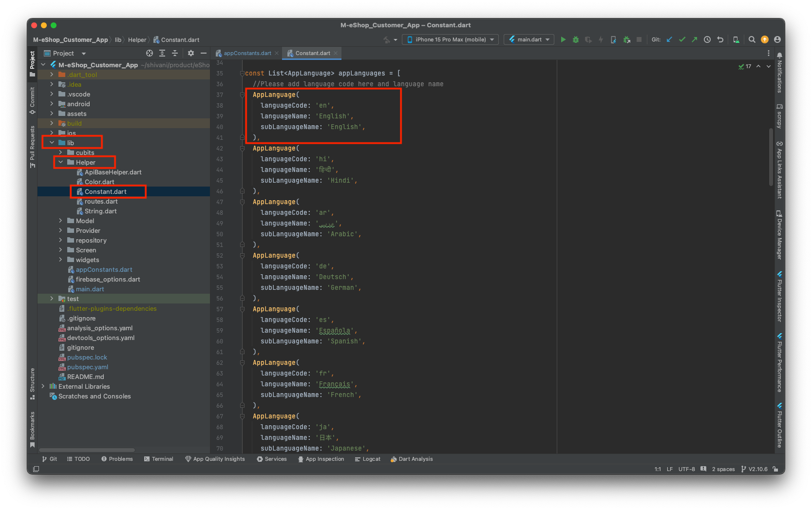
Task: Open the Logcat tool tab
Action: [x=368, y=459]
